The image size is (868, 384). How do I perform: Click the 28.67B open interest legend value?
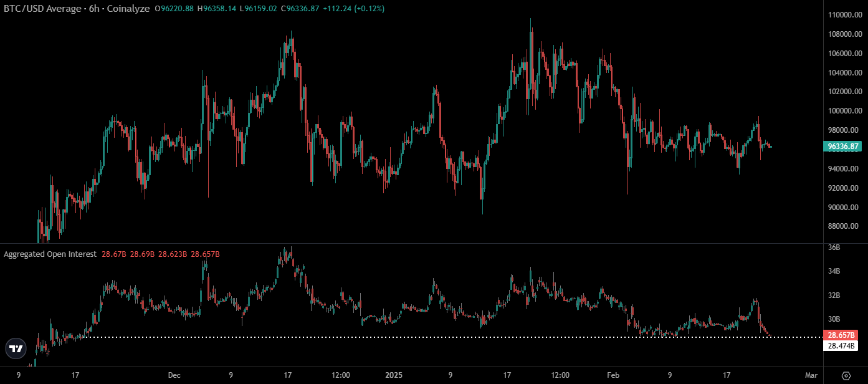coord(114,254)
